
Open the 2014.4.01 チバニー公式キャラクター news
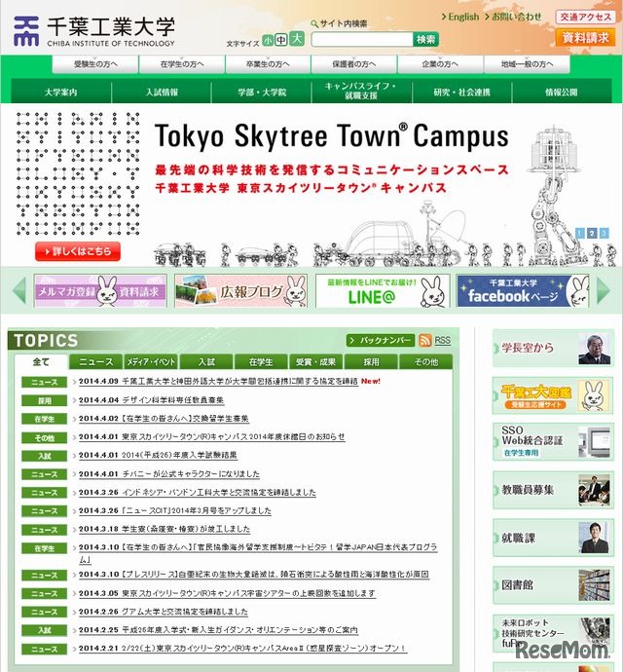point(169,474)
